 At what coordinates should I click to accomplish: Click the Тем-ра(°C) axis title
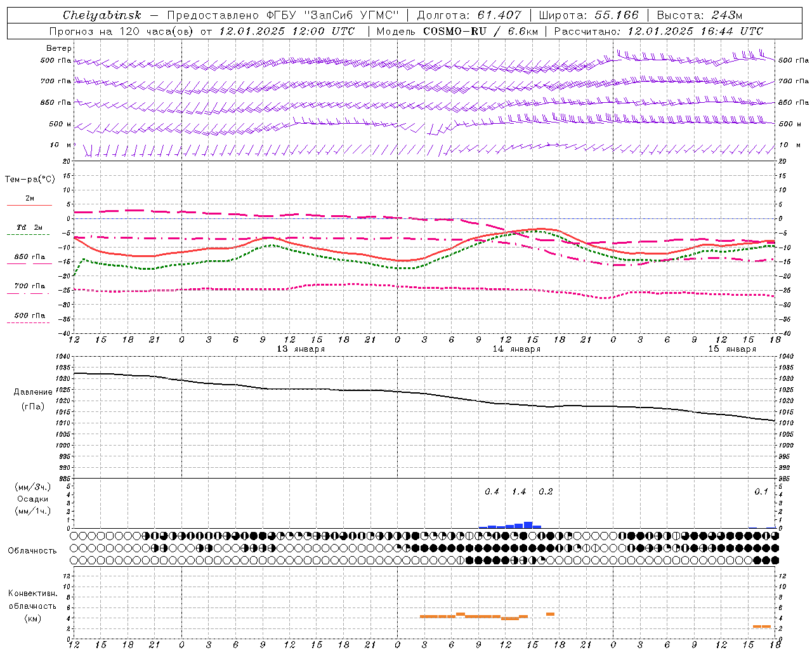[x=30, y=179]
